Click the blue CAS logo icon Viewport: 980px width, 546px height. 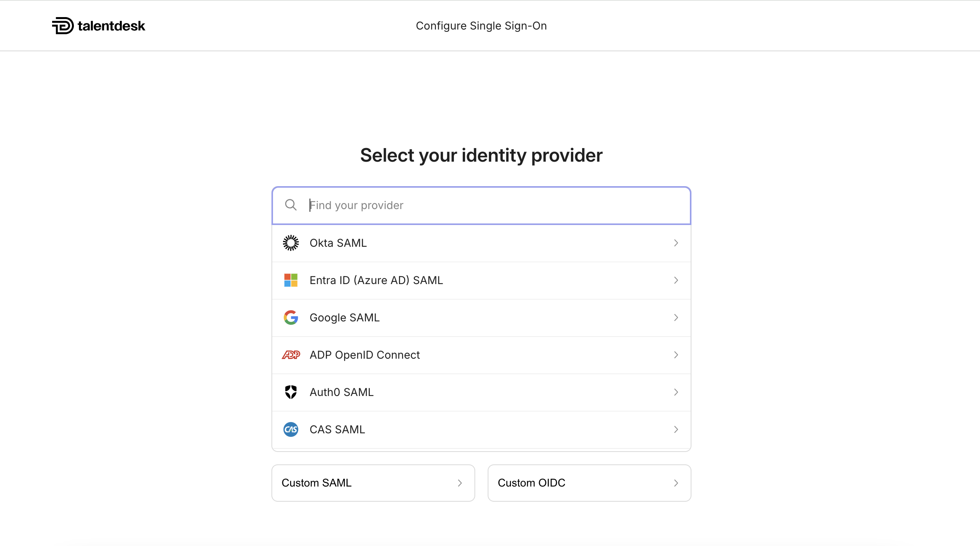[290, 429]
